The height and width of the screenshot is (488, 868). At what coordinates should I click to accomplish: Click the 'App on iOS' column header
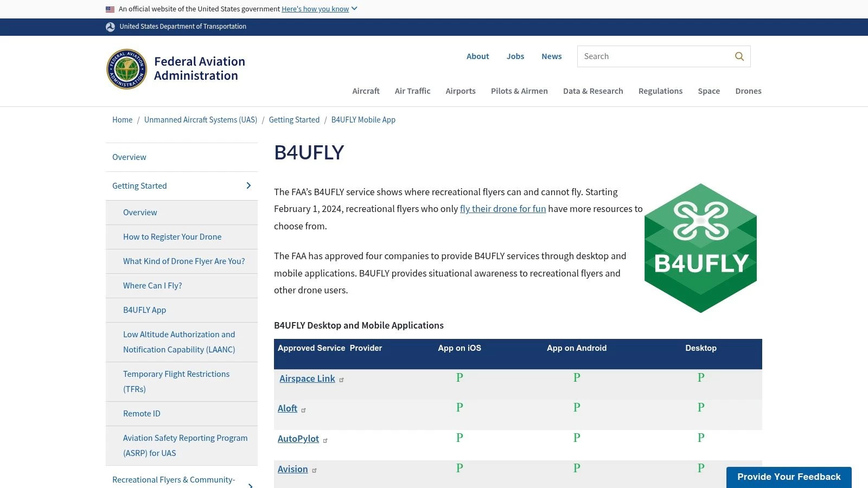click(x=459, y=348)
